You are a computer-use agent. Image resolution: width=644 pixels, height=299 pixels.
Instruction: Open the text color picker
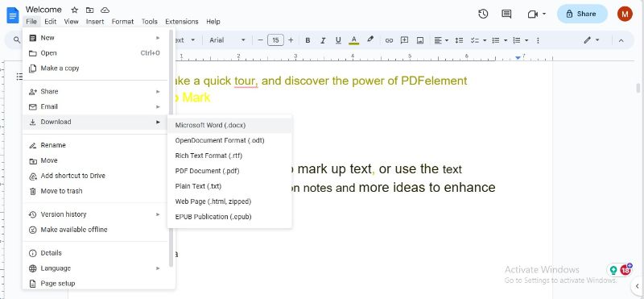click(x=353, y=40)
